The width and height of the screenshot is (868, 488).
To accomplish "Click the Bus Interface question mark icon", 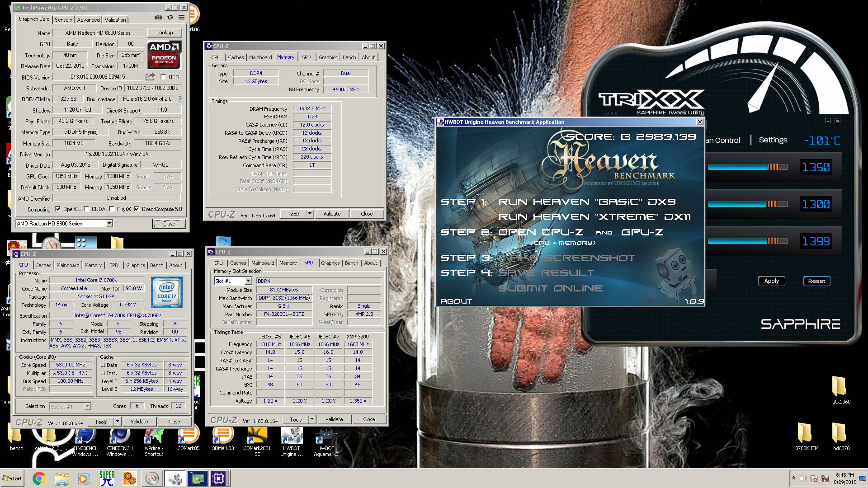I will (x=180, y=99).
